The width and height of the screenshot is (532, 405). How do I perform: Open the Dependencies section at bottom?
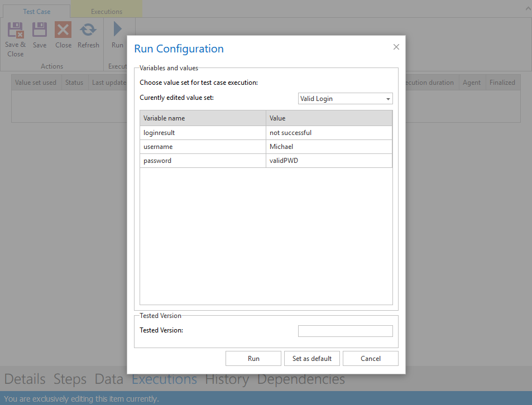301,379
